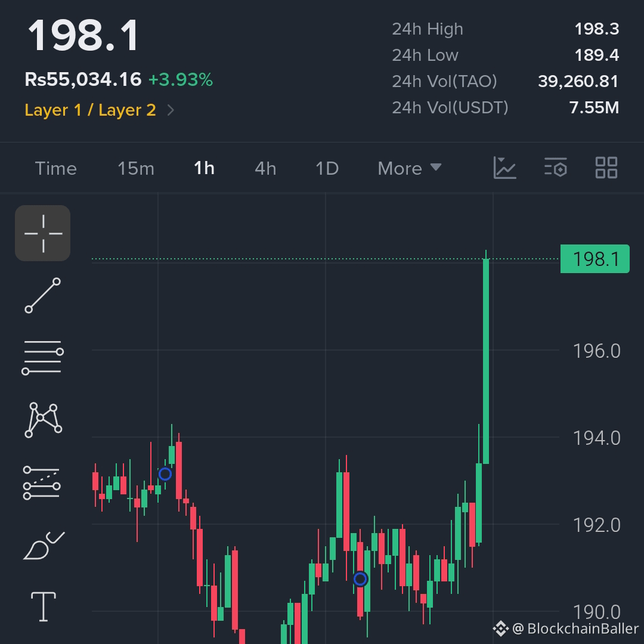Image resolution: width=644 pixels, height=644 pixels.
Task: Click the 196.0 price axis label
Action: coord(596,351)
